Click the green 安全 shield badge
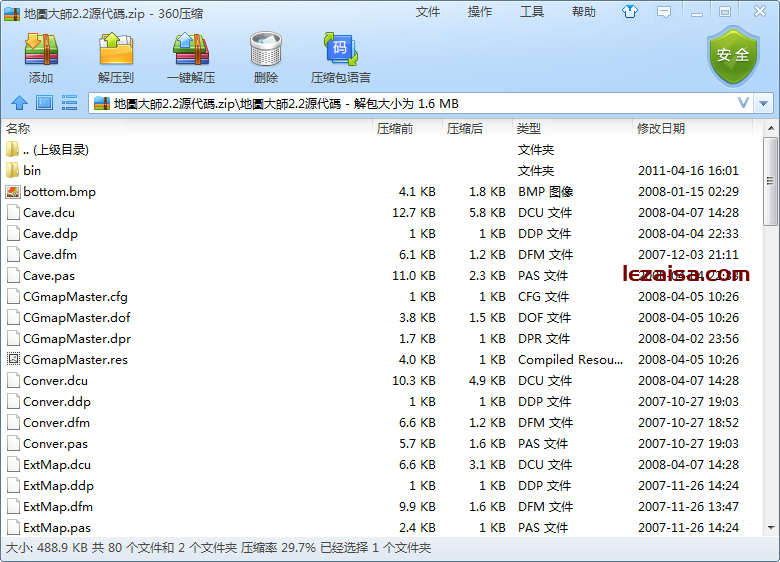The image size is (780, 562). click(733, 56)
